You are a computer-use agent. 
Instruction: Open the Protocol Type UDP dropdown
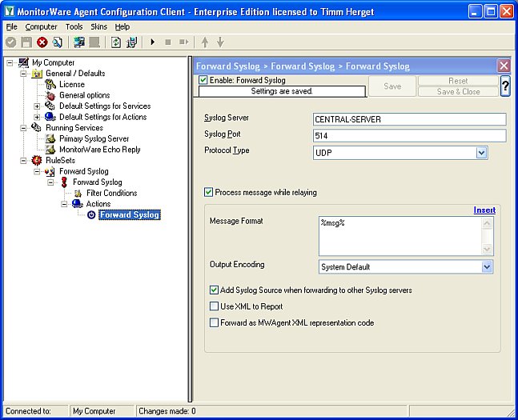[x=482, y=153]
